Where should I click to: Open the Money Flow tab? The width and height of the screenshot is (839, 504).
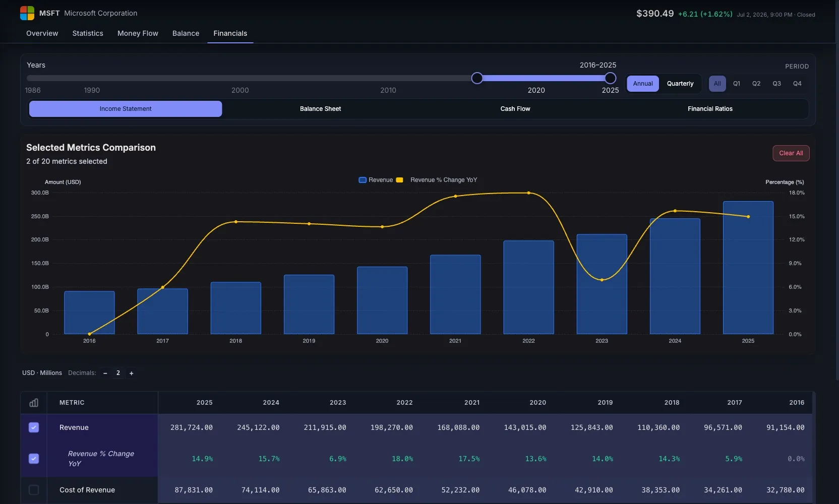pyautogui.click(x=138, y=33)
